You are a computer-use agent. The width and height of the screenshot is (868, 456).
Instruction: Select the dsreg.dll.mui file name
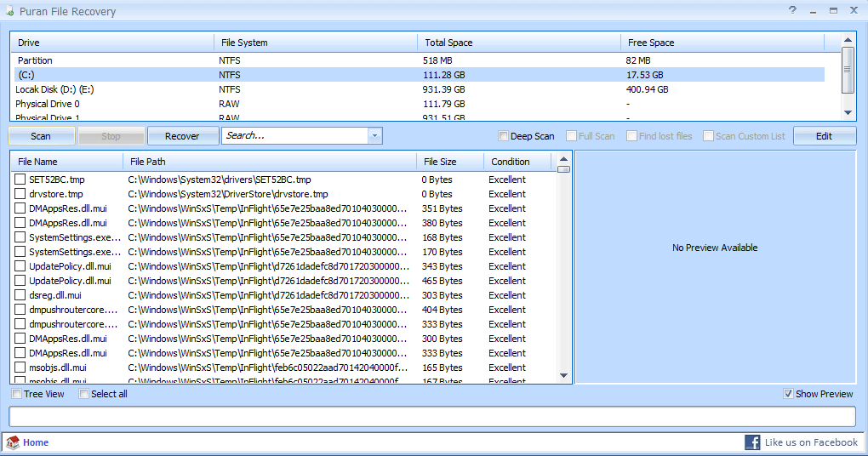point(55,295)
